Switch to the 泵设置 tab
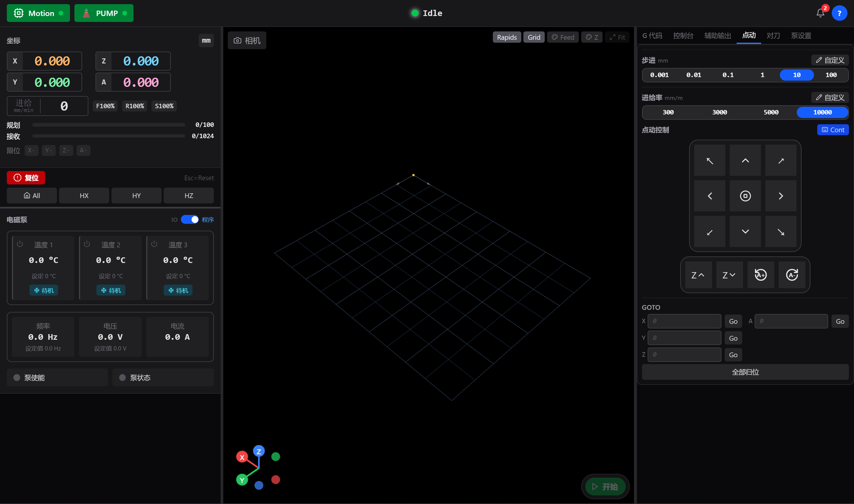Screen dimensions: 854x504 click(801, 36)
